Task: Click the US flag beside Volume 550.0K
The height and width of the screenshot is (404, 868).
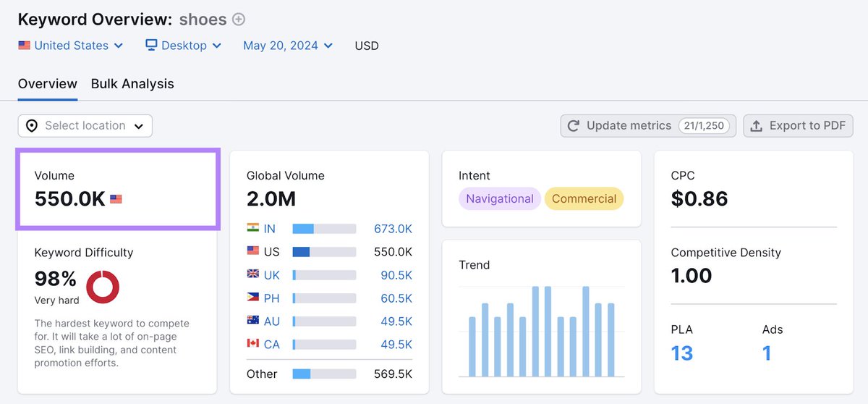Action: [x=116, y=199]
